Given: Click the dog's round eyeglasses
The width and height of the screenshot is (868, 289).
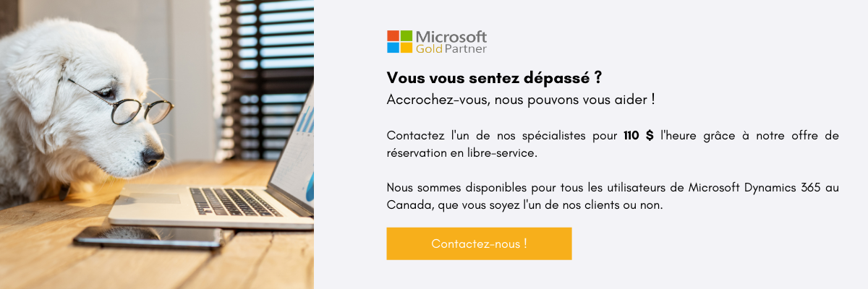Looking at the screenshot, I should click(123, 103).
